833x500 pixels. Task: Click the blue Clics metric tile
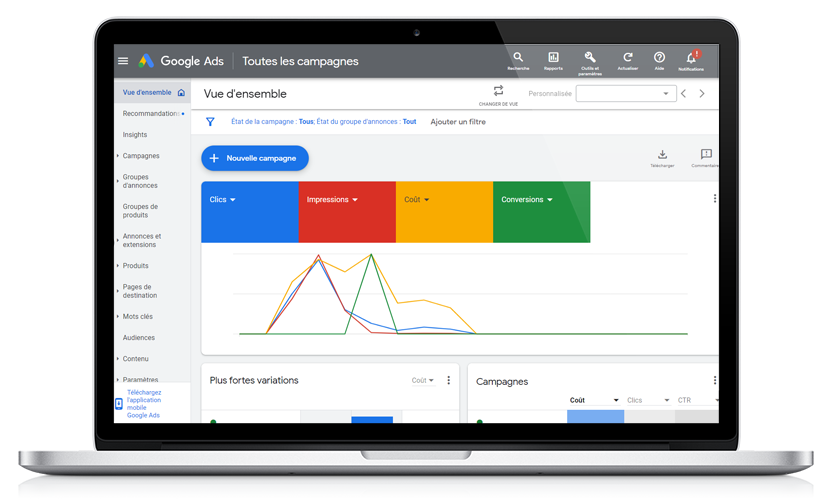[x=250, y=212]
